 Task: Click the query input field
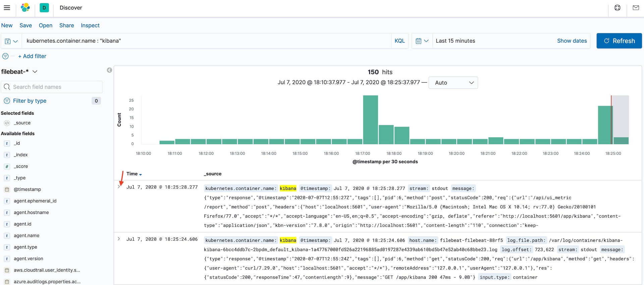pyautogui.click(x=207, y=41)
